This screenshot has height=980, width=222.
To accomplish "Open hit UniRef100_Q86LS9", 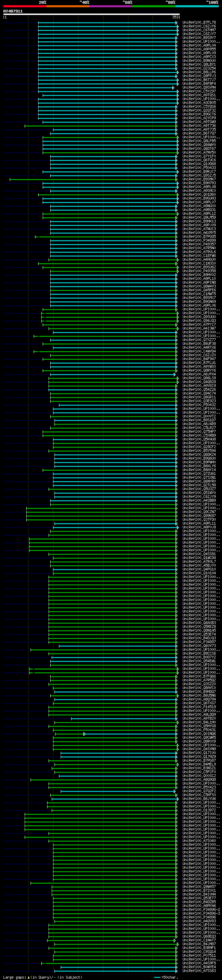I will point(199,378).
